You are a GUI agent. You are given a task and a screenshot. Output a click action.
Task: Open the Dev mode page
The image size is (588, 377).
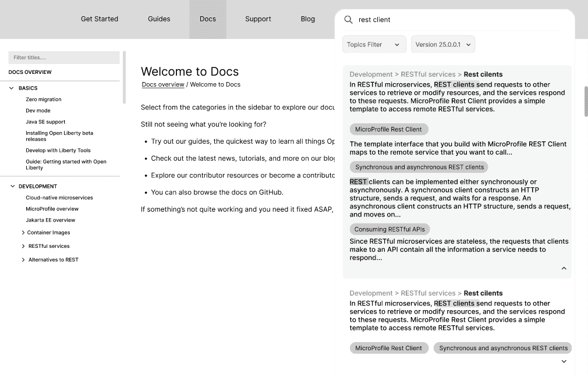(38, 111)
